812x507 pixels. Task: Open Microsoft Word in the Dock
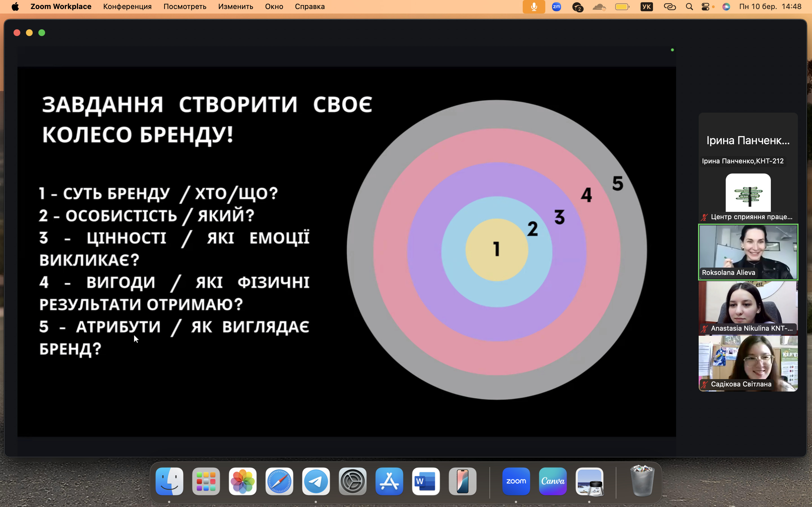425,481
